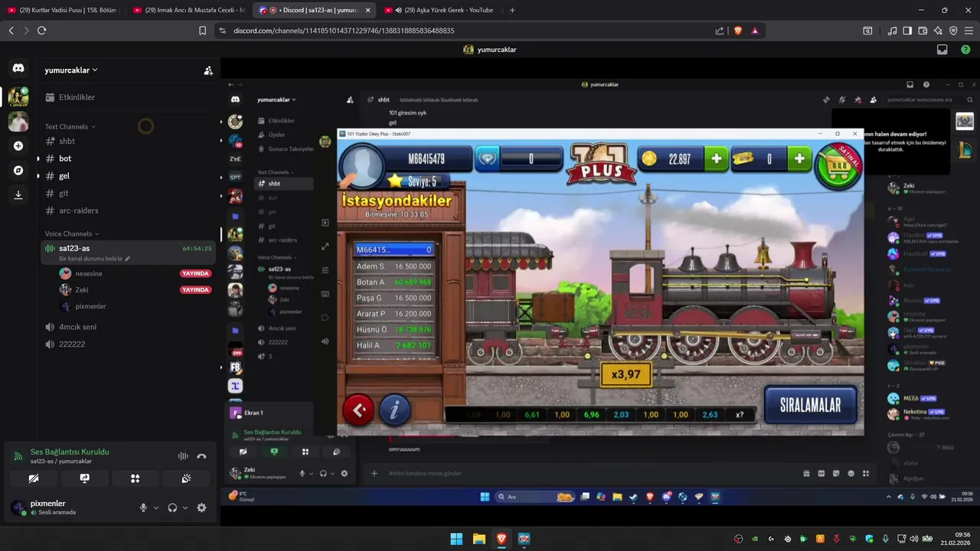The width and height of the screenshot is (980, 551).
Task: Open Discord inbox icon
Action: point(942,50)
